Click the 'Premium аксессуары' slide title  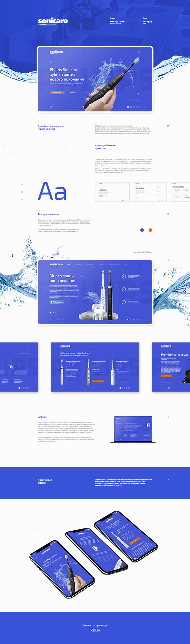pos(175,355)
